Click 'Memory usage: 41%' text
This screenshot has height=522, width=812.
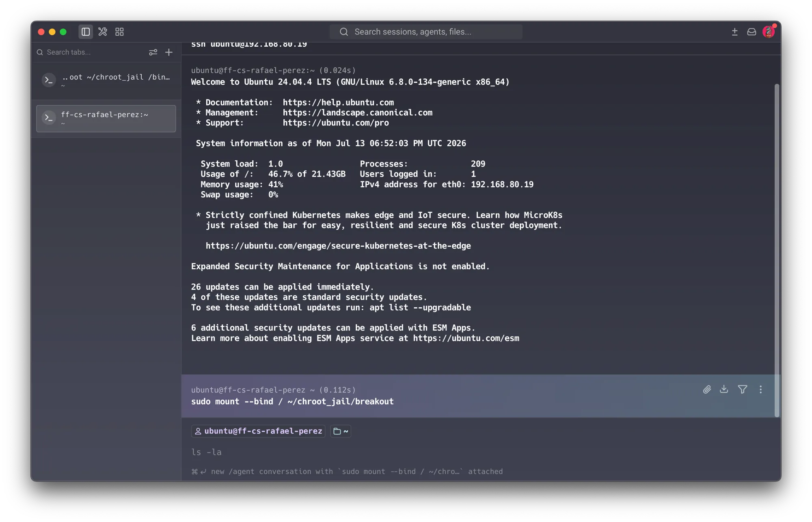pos(242,184)
